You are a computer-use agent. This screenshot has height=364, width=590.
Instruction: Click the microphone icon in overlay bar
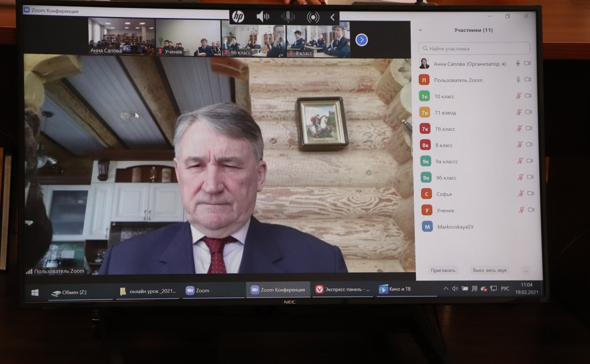click(x=288, y=17)
